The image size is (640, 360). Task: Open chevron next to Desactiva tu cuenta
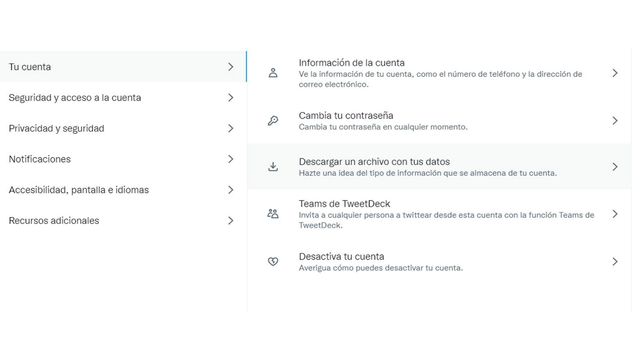(x=615, y=261)
